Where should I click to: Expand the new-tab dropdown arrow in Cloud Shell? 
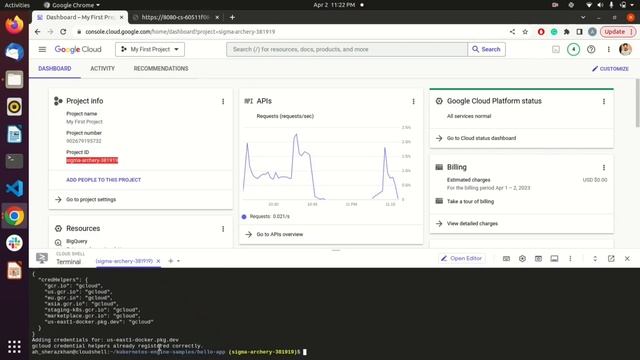point(178,261)
